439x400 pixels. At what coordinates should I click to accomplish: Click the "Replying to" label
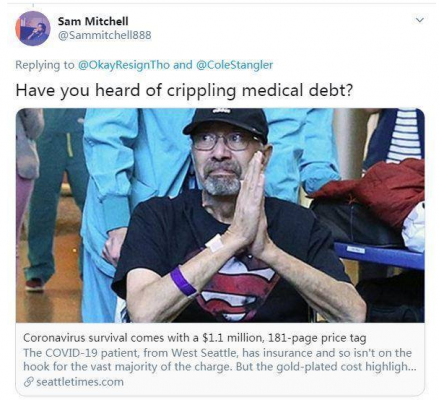coord(45,65)
